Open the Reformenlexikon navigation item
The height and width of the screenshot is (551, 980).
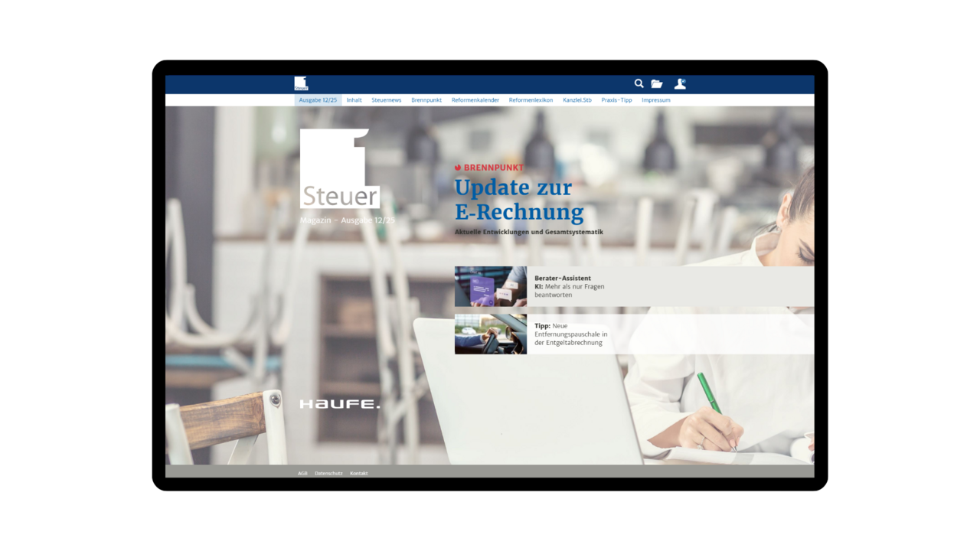click(x=531, y=99)
